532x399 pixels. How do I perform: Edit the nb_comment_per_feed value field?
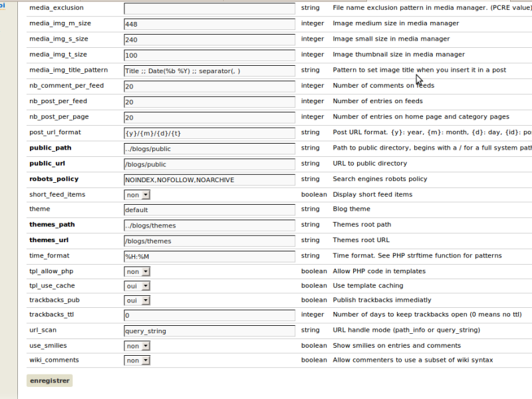coord(209,86)
